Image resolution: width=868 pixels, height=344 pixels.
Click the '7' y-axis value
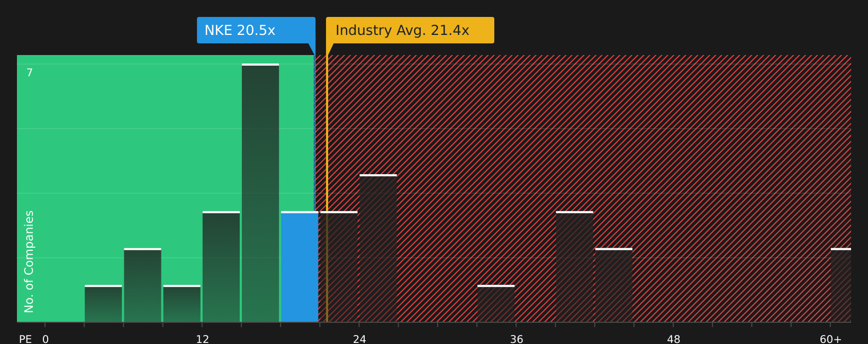[x=30, y=73]
